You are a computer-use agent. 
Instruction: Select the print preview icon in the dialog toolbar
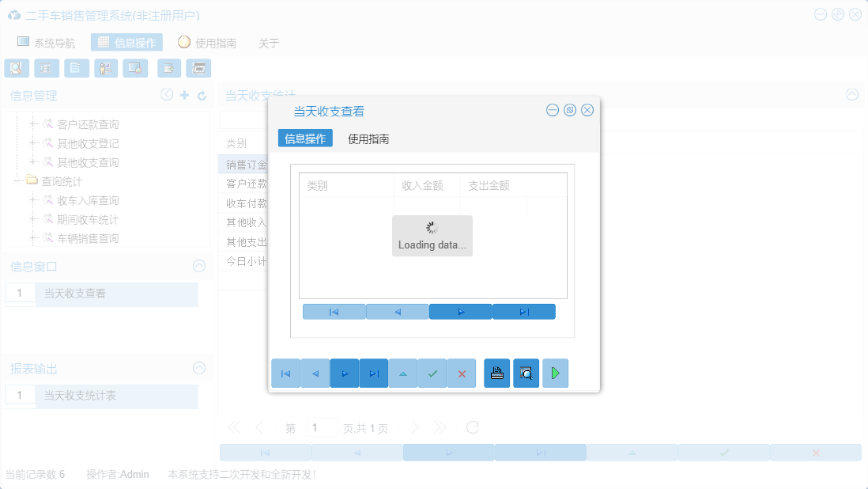(526, 373)
